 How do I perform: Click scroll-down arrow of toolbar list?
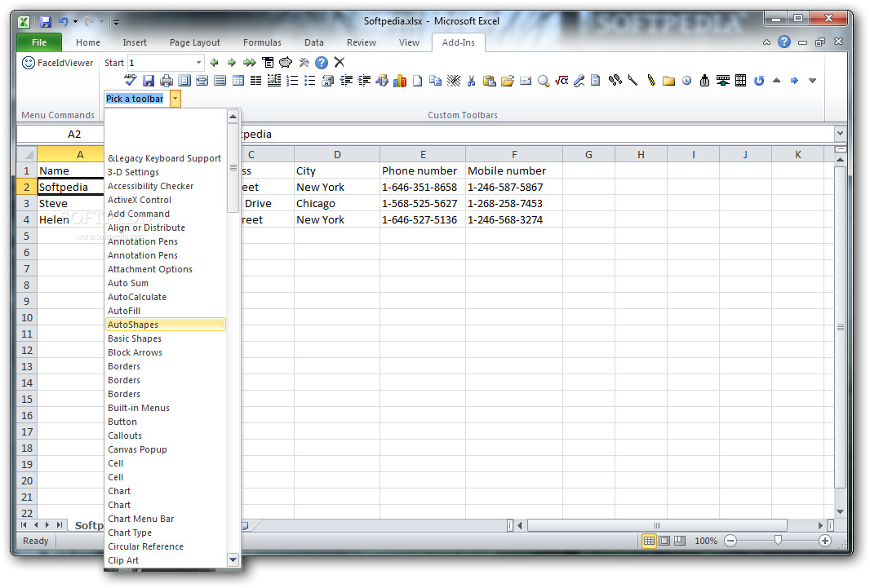coord(233,559)
